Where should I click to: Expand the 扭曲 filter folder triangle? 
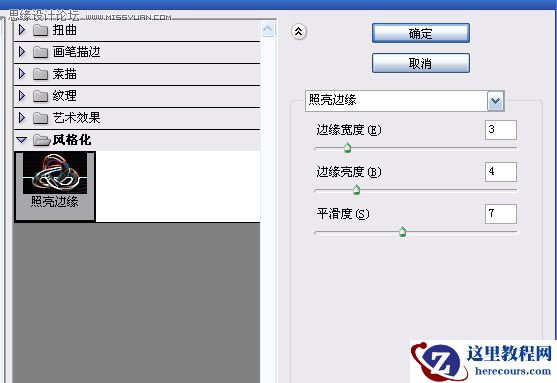click(x=22, y=30)
